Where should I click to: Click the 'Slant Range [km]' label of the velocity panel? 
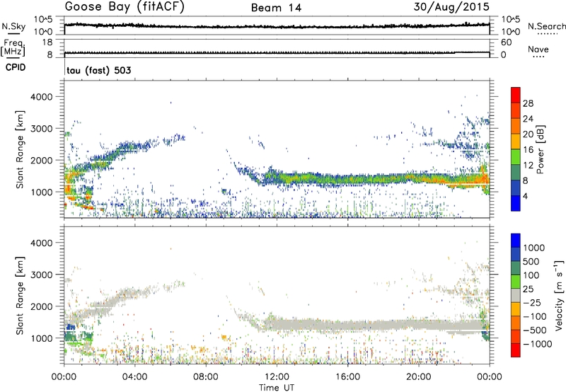20,295
